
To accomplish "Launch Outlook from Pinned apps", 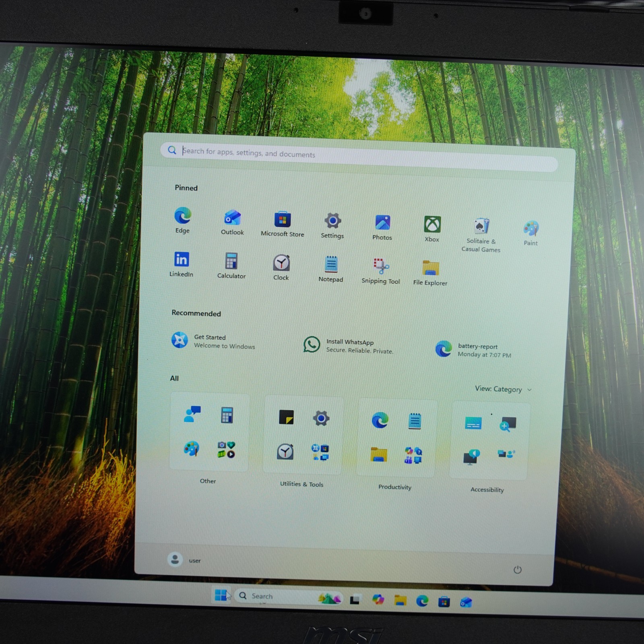I will (232, 222).
